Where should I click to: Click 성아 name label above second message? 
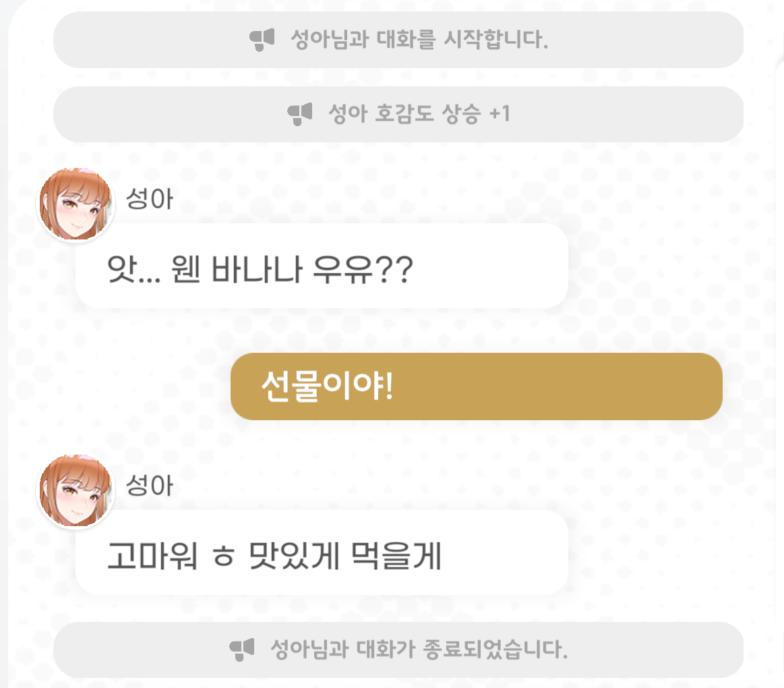tap(149, 486)
